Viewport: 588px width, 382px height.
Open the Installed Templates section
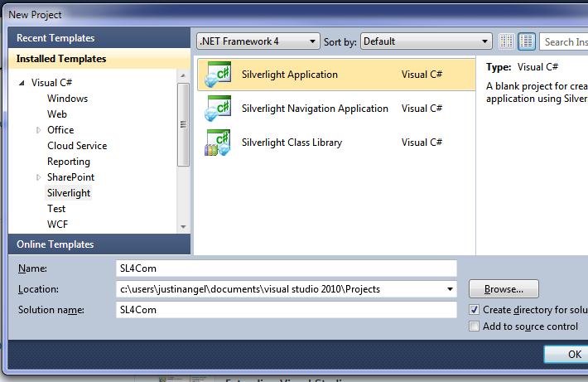pos(99,59)
